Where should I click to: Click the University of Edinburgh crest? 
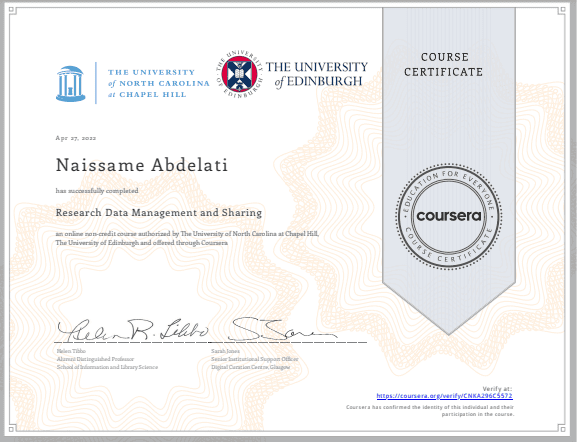tap(239, 74)
